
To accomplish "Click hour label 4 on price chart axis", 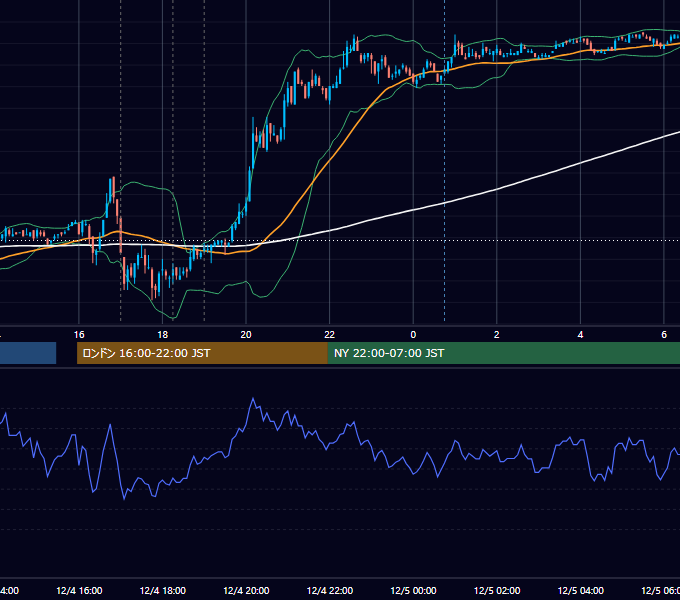I will click(x=580, y=335).
